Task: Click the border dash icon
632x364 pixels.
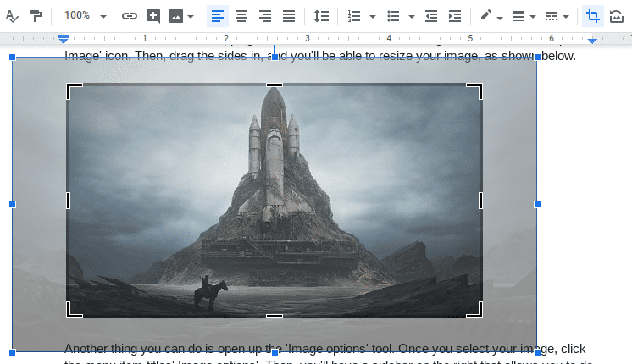Action: point(551,16)
